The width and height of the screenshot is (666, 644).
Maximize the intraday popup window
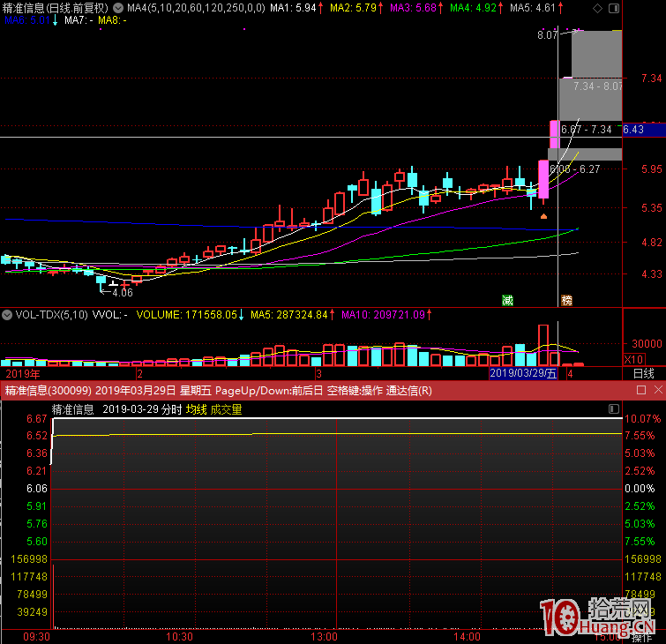coord(641,390)
